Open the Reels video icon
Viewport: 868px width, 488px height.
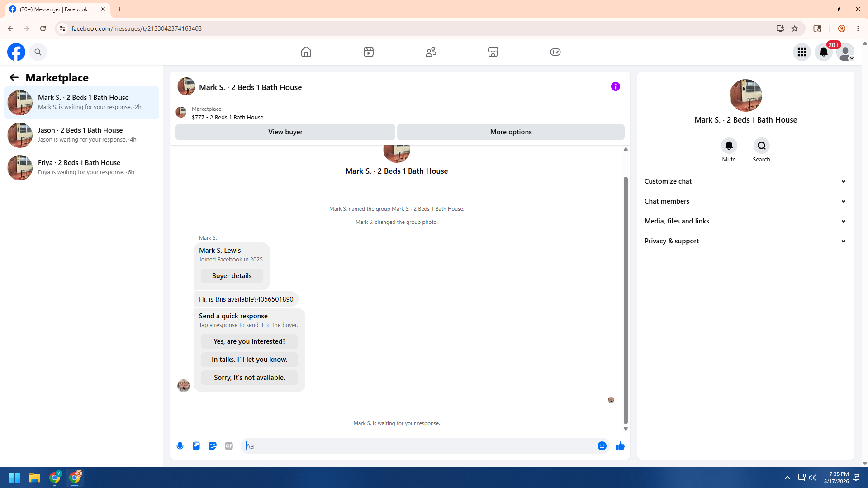pyautogui.click(x=369, y=52)
